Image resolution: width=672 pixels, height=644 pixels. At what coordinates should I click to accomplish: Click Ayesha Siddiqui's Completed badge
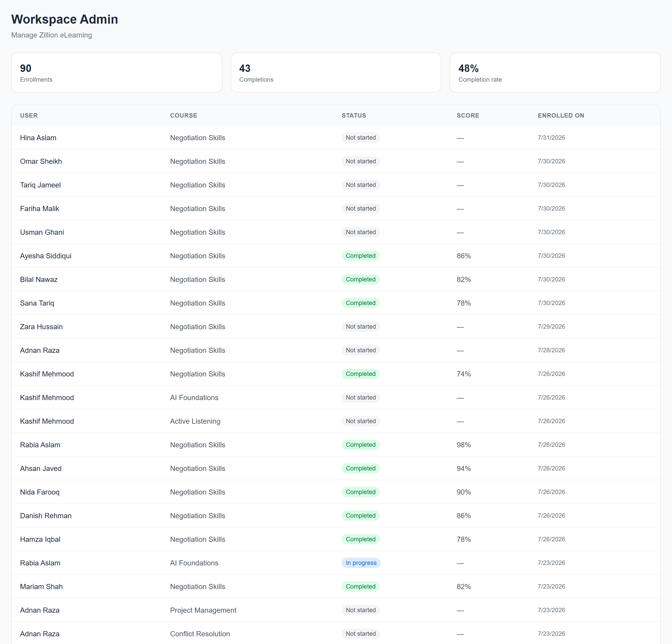tap(360, 256)
